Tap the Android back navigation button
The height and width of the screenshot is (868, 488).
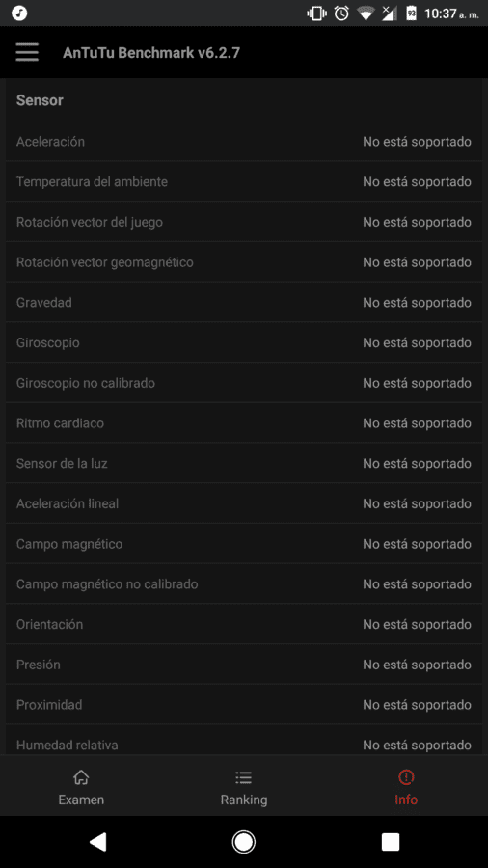[x=97, y=842]
